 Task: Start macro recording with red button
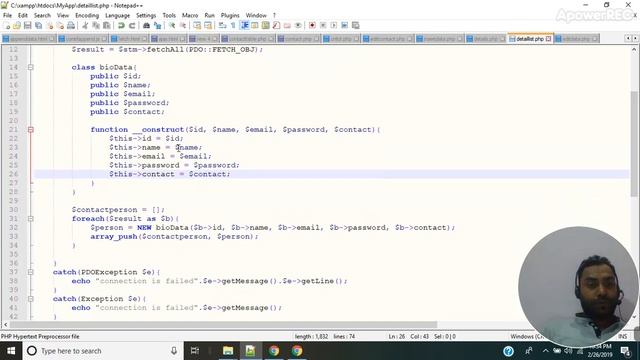[x=312, y=25]
